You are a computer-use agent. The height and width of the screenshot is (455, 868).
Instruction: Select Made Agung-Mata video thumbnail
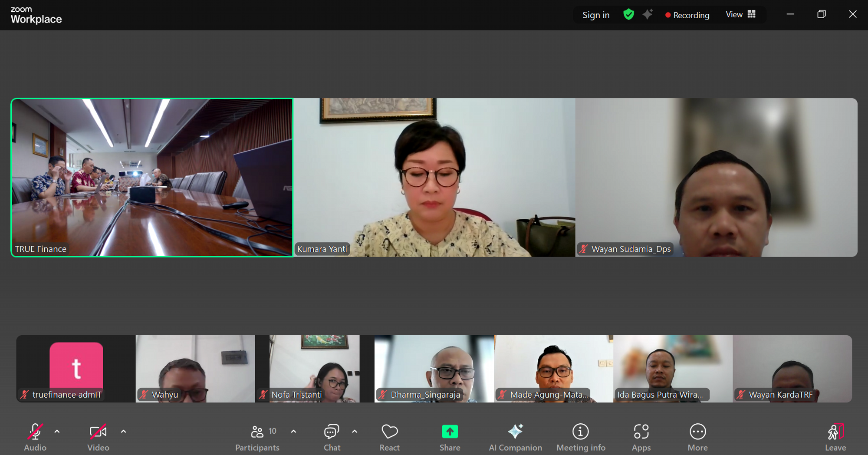click(553, 369)
